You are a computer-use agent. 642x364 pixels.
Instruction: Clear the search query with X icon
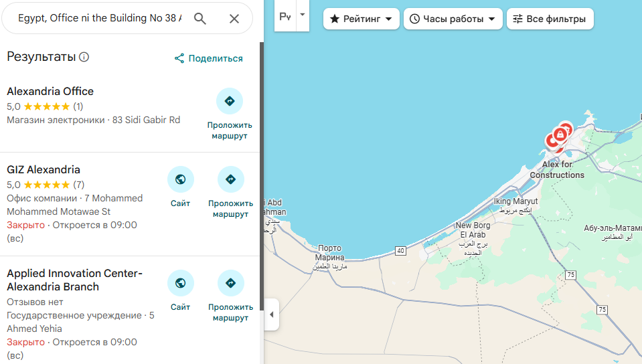(234, 19)
